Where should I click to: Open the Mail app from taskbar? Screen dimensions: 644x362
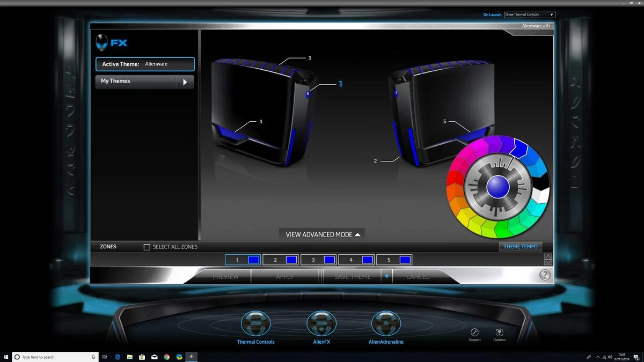155,357
